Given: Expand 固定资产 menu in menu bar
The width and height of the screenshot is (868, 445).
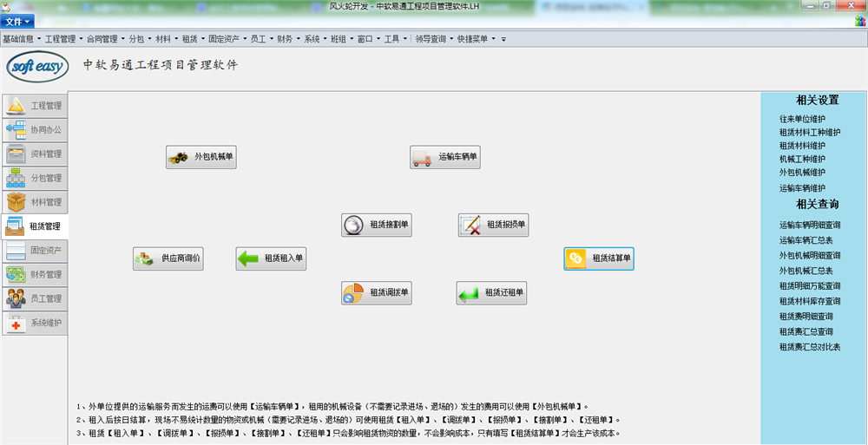Looking at the screenshot, I should tap(227, 39).
